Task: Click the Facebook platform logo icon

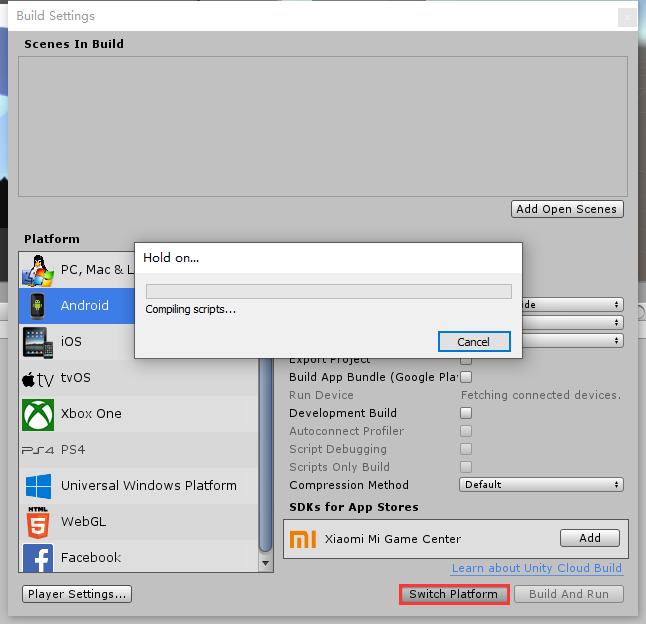Action: tap(38, 558)
